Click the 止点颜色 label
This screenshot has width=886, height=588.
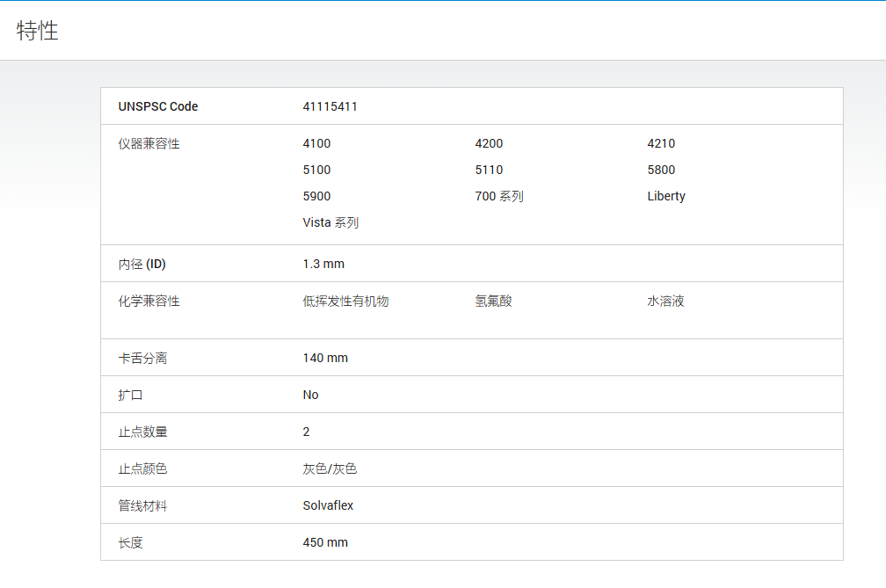click(142, 468)
